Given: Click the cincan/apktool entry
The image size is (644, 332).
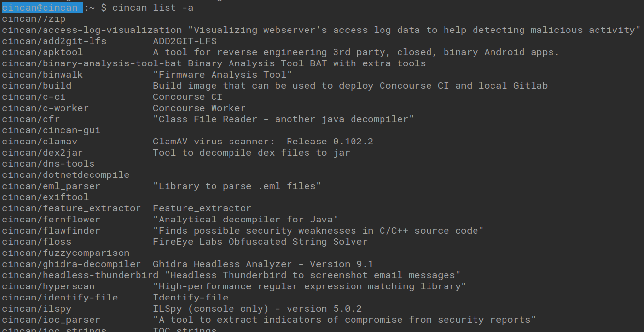Looking at the screenshot, I should 42,52.
